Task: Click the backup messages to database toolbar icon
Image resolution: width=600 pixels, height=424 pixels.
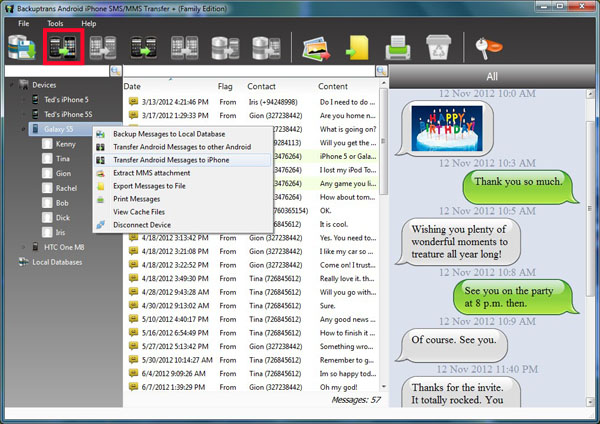Action: point(22,47)
